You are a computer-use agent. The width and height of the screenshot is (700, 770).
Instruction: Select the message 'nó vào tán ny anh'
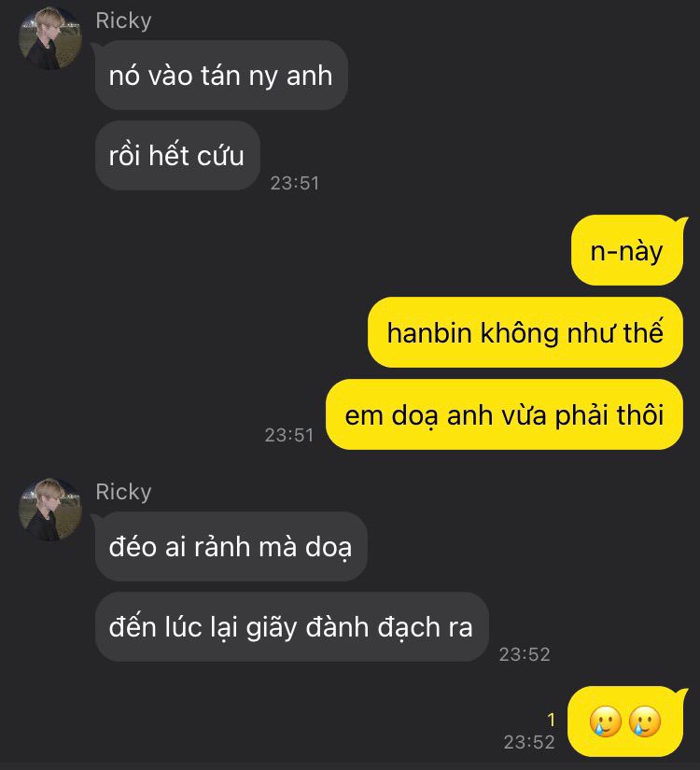click(x=221, y=76)
